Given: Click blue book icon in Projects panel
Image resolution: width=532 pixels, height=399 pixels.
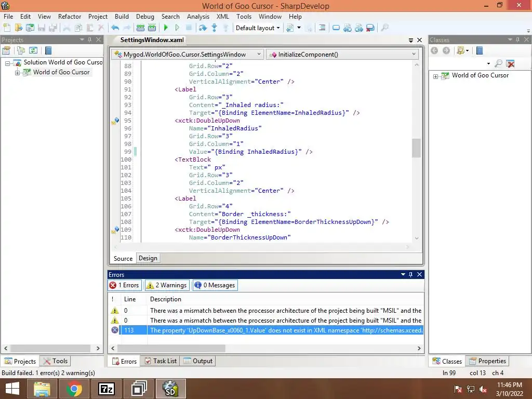Looking at the screenshot, I should coord(48,50).
